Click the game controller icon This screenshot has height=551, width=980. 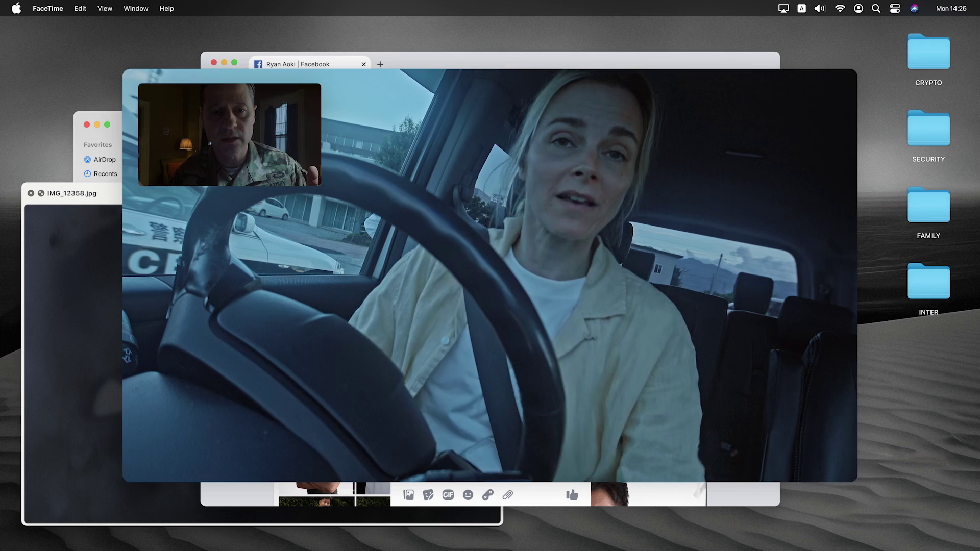click(488, 495)
